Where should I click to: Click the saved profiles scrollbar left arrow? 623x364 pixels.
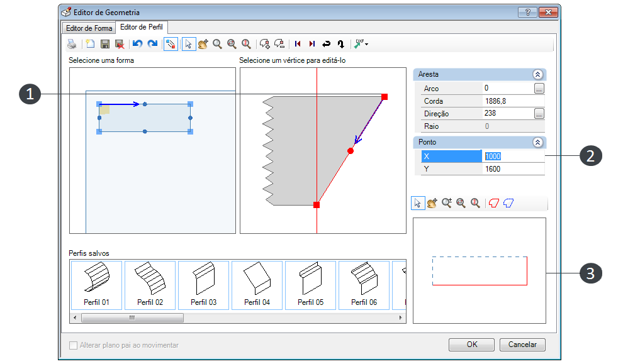75,317
